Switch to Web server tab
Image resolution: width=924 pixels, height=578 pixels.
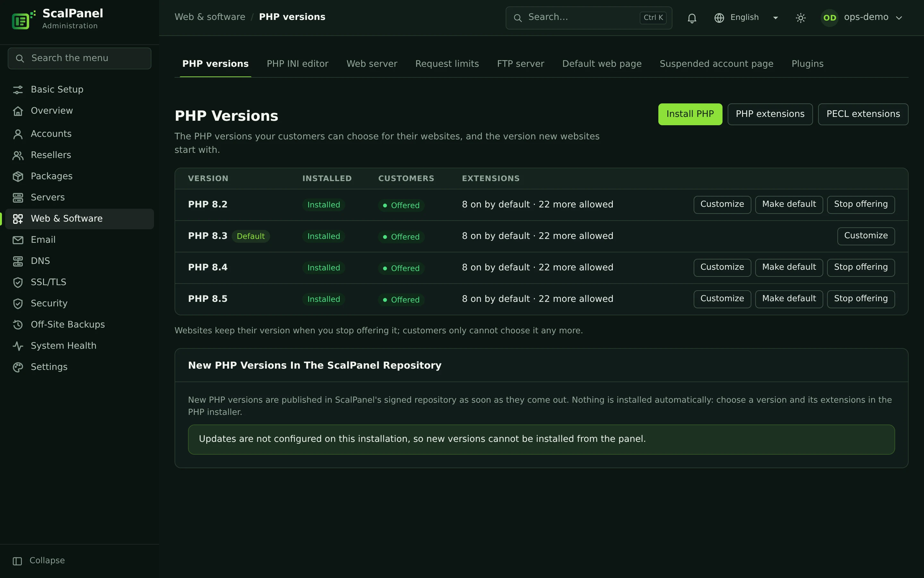tap(372, 64)
